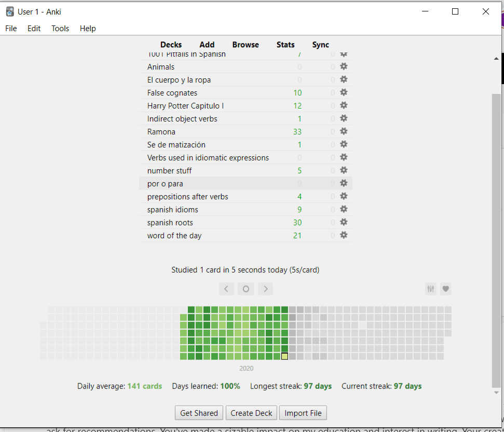Select today's highlighted yellow heatmap square
Image resolution: width=504 pixels, height=432 pixels.
(x=284, y=356)
